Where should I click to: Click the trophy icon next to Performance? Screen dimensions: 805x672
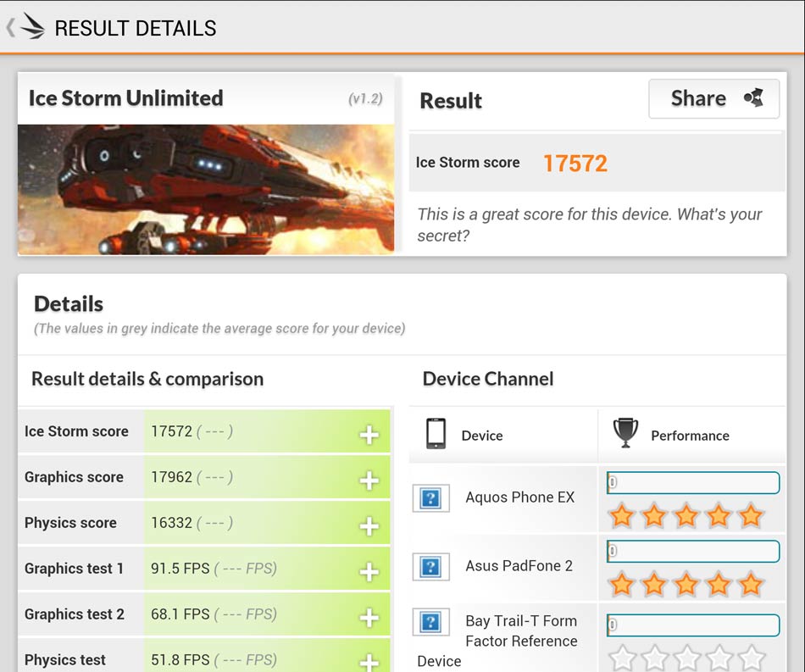(625, 433)
